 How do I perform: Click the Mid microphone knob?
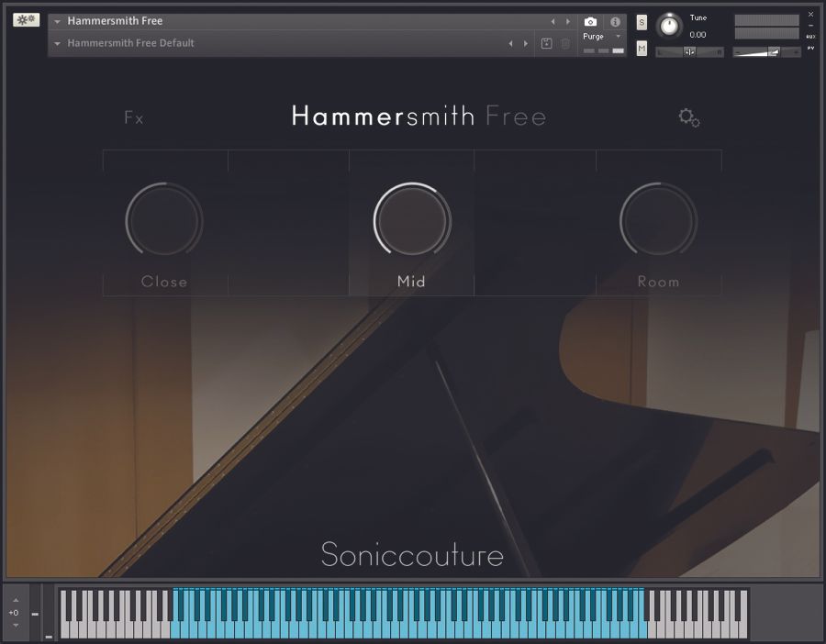click(411, 220)
